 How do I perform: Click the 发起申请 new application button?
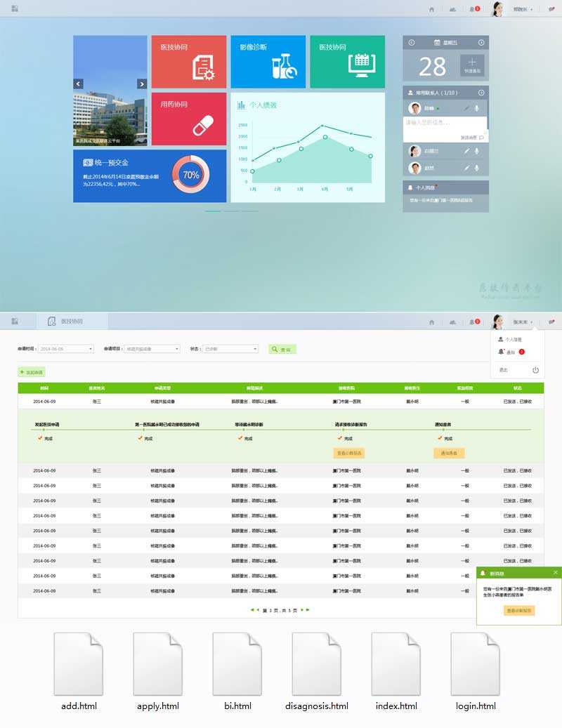click(32, 372)
